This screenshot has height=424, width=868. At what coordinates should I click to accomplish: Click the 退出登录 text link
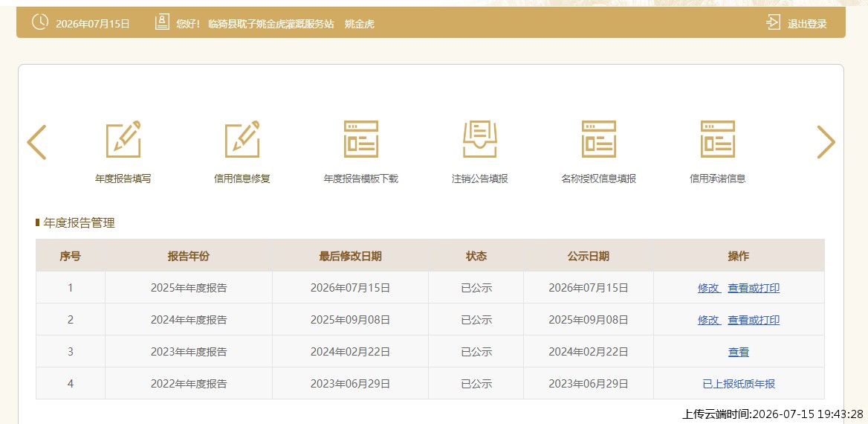click(807, 24)
